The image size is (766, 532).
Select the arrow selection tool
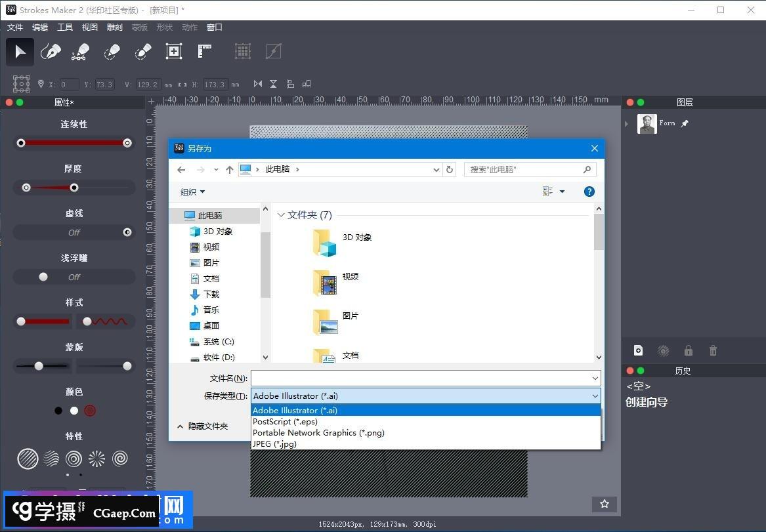point(20,52)
